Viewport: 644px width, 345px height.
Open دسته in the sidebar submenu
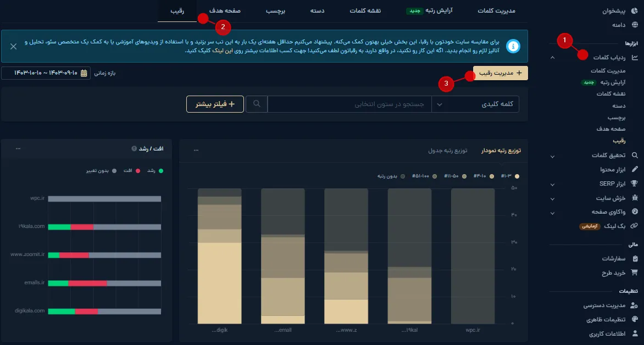click(x=619, y=105)
